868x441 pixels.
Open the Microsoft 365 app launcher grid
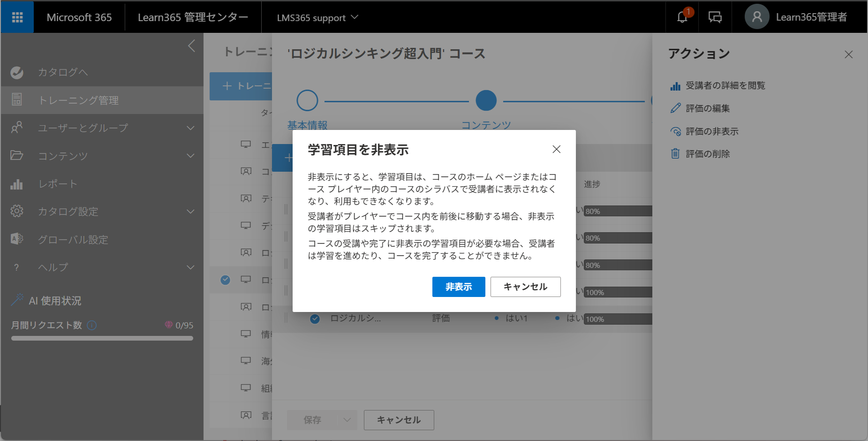[x=17, y=17]
